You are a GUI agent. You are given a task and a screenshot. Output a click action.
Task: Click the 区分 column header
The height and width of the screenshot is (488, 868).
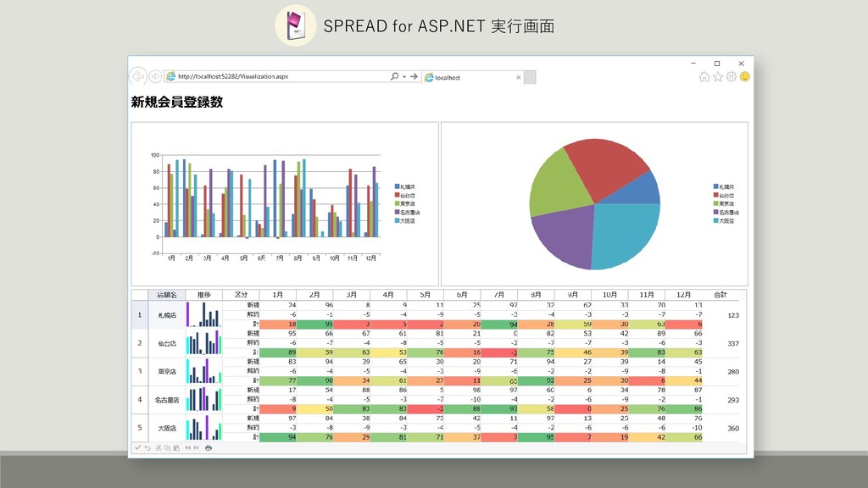pyautogui.click(x=241, y=295)
